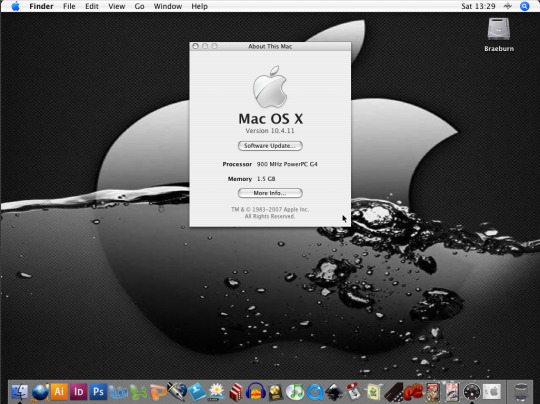
Task: Open QuickTime Player from the dock
Action: pyautogui.click(x=315, y=392)
